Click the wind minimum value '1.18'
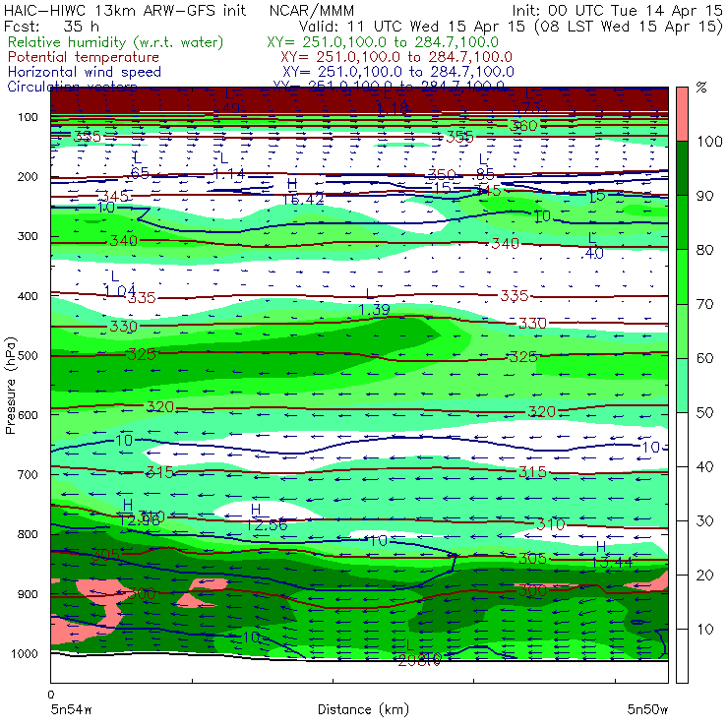The width and height of the screenshot is (728, 728). coord(393,109)
